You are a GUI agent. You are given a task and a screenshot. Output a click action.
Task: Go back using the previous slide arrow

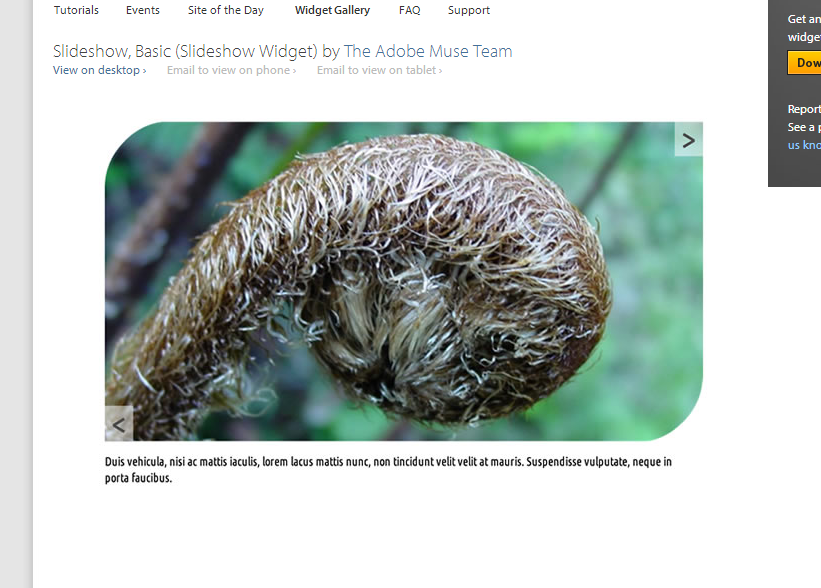click(119, 424)
